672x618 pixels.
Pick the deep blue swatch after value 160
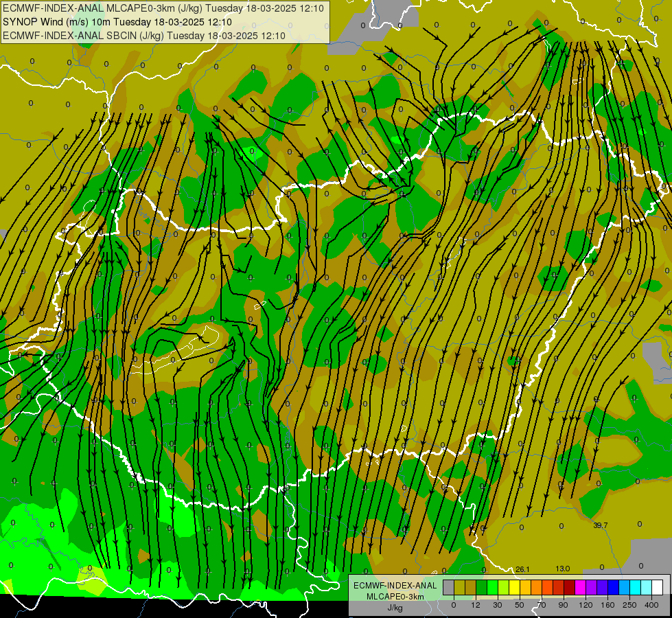point(614,588)
